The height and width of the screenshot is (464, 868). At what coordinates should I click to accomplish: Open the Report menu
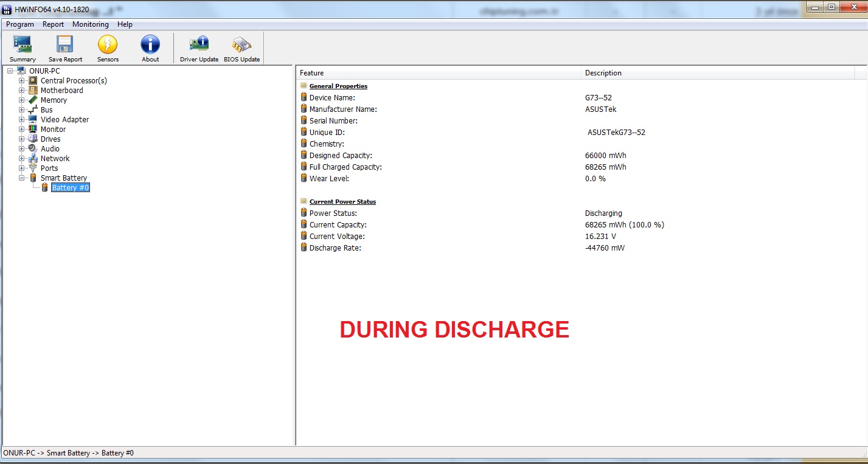pyautogui.click(x=53, y=24)
